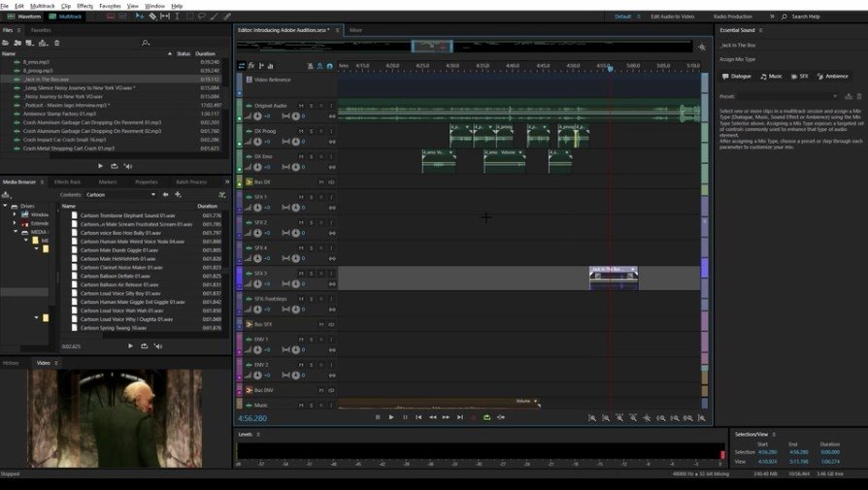868x490 pixels.
Task: Select the Slip tool in toolbar
Action: [165, 16]
